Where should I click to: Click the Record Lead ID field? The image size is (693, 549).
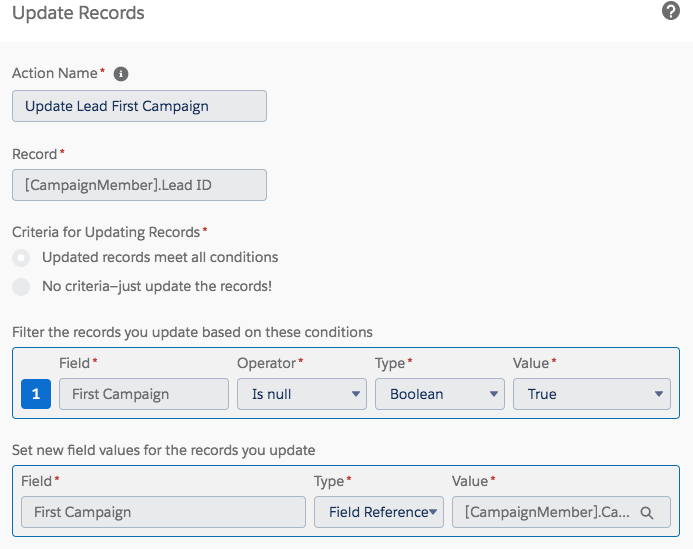139,185
